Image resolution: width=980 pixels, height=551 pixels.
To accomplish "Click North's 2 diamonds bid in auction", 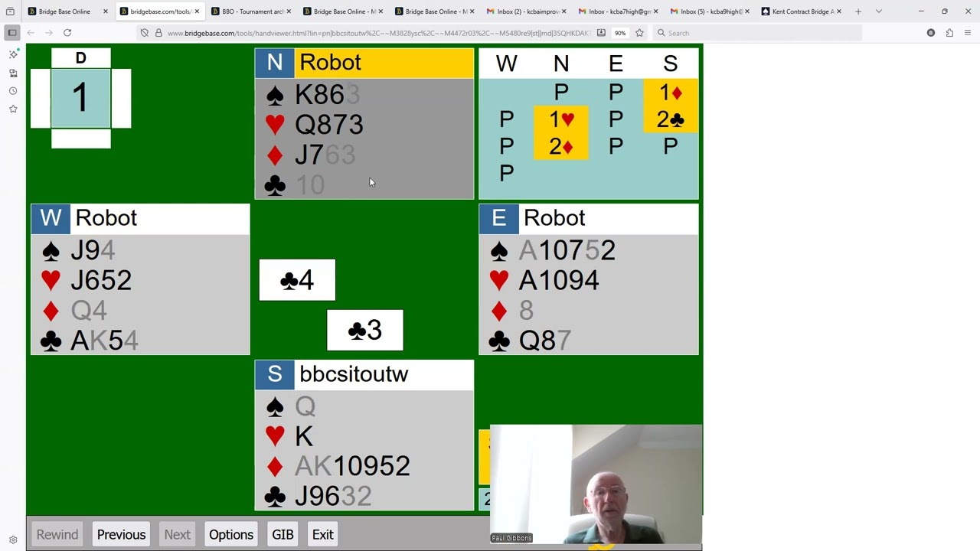I will click(x=561, y=146).
